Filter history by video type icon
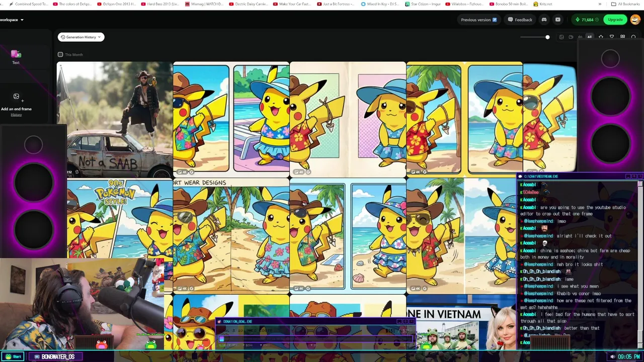 click(571, 37)
